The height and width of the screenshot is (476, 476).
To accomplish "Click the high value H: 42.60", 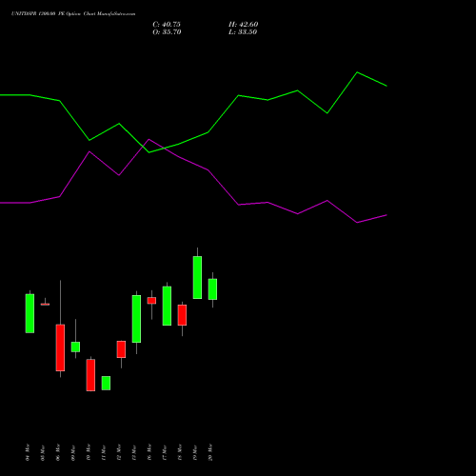I will coord(244,25).
